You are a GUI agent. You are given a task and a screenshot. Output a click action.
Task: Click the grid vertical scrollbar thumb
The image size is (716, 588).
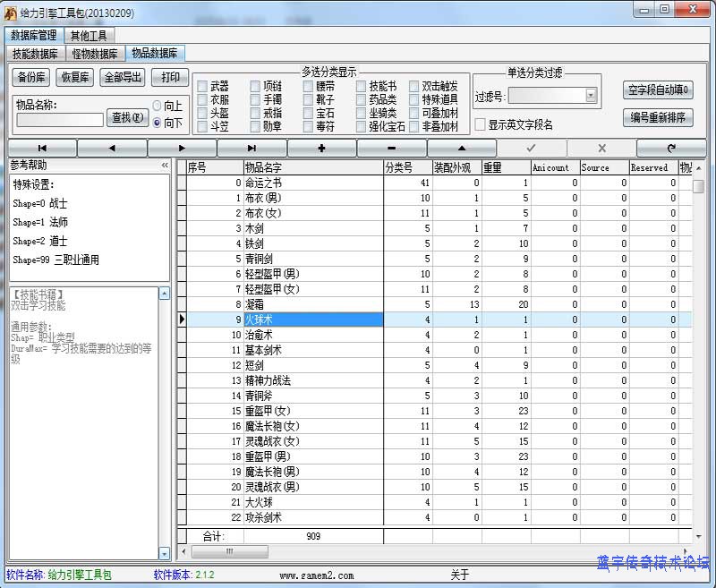coord(698,186)
